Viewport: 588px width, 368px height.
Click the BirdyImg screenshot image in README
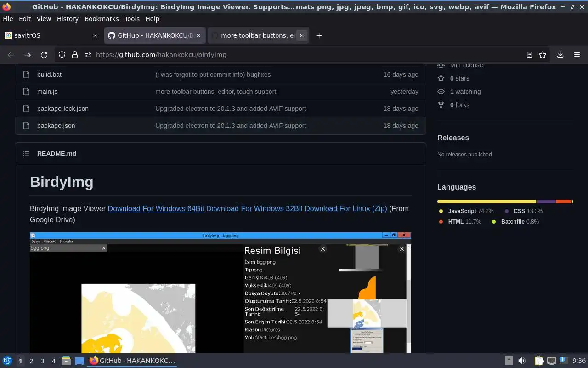[220, 293]
